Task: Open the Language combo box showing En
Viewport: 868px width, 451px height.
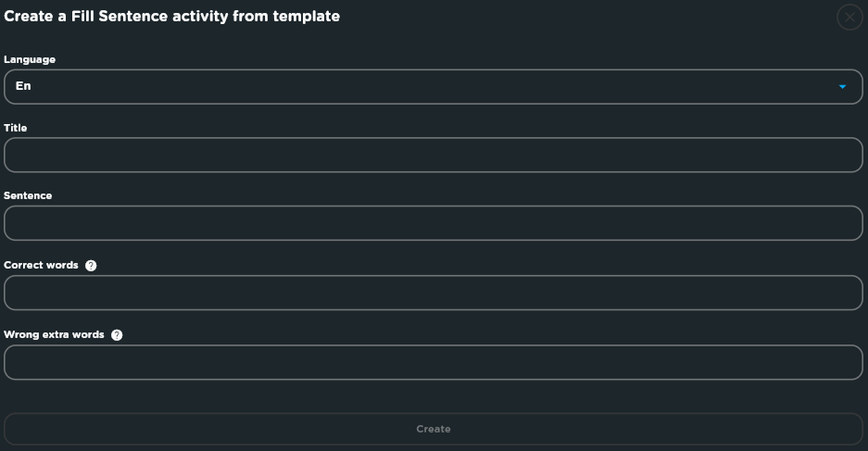Action: click(434, 87)
